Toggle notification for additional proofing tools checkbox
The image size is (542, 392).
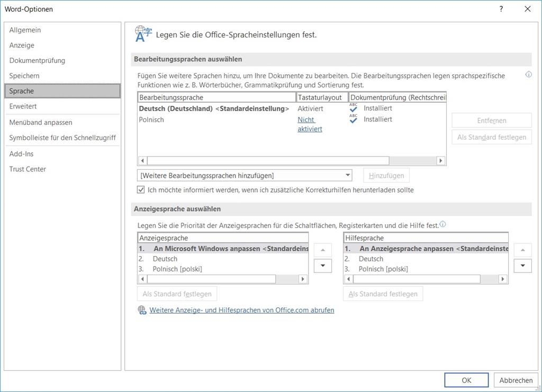pos(141,189)
